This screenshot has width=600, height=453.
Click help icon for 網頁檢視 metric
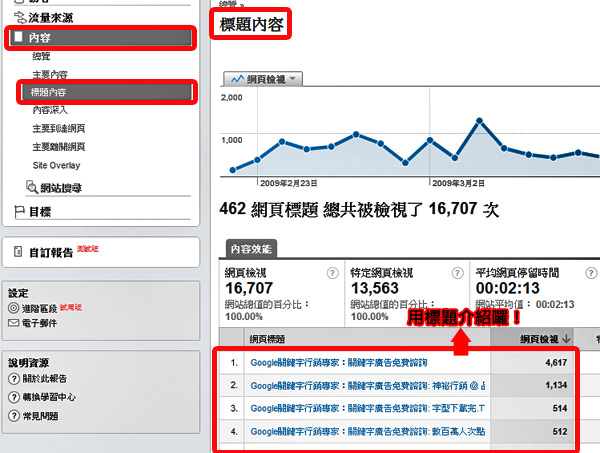pyautogui.click(x=333, y=273)
